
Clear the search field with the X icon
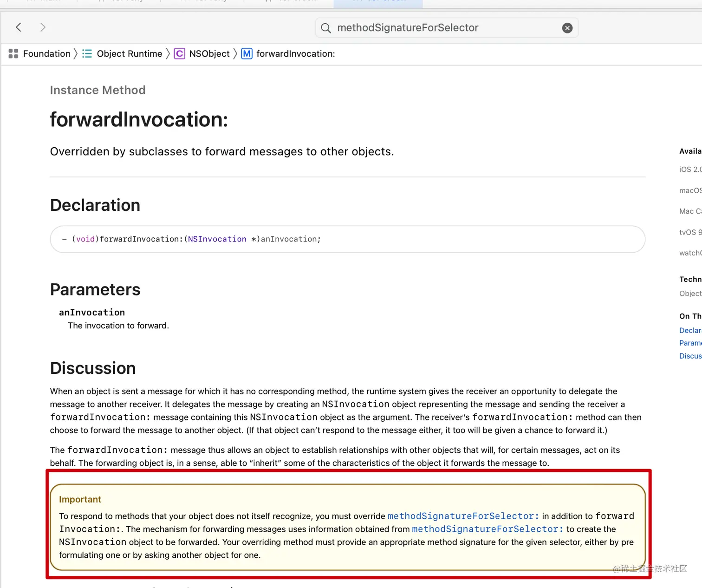coord(567,28)
